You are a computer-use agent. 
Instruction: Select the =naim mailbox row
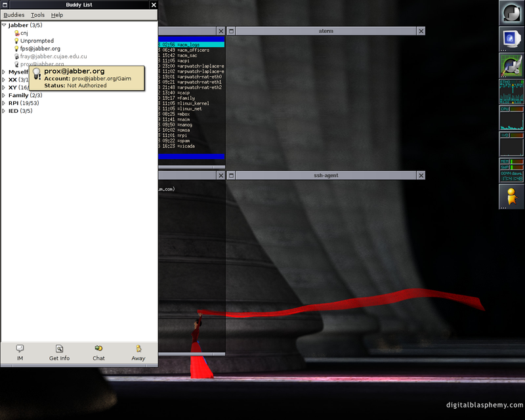point(191,119)
